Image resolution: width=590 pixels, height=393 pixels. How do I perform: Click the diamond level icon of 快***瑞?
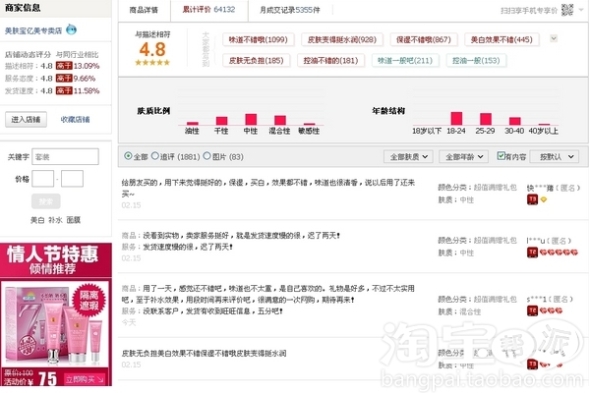coord(544,200)
